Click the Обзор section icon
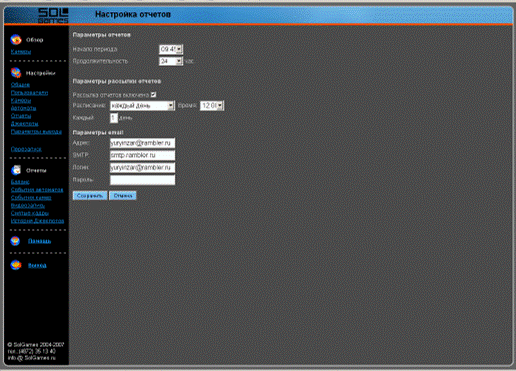This screenshot has height=371, width=516. [16, 40]
